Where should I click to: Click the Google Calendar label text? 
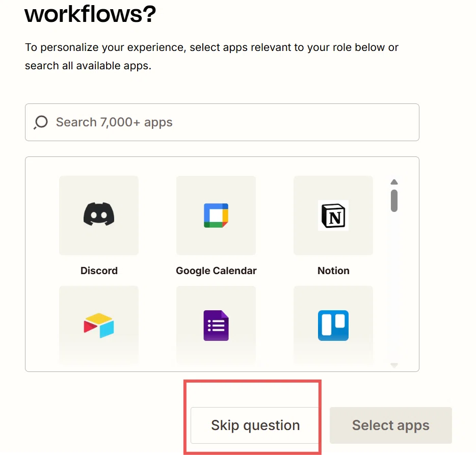(x=216, y=271)
